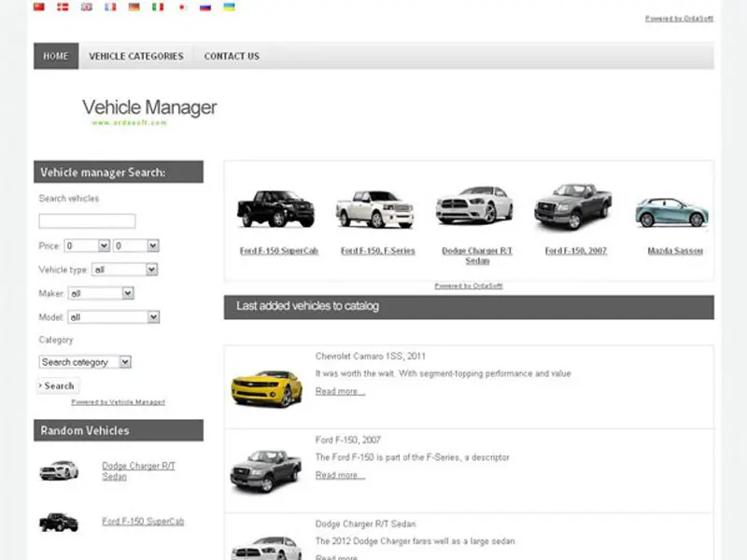Pick the Russian flag language icon

(205, 7)
